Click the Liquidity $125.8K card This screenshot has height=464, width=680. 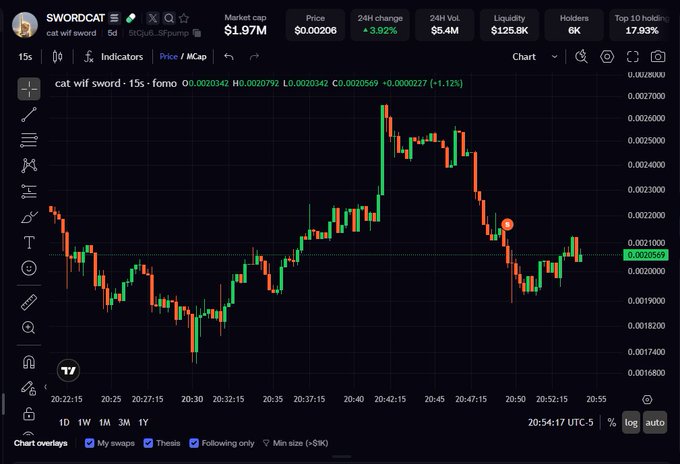coord(510,25)
